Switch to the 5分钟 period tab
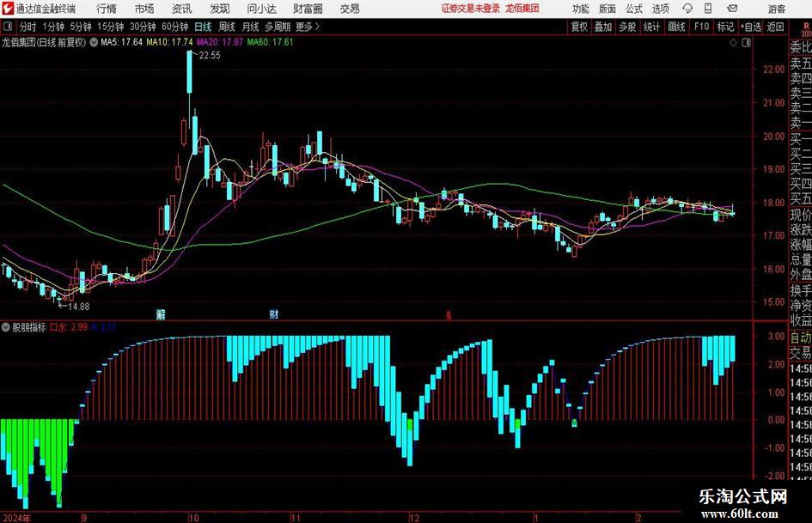The height and width of the screenshot is (523, 812). click(x=80, y=27)
